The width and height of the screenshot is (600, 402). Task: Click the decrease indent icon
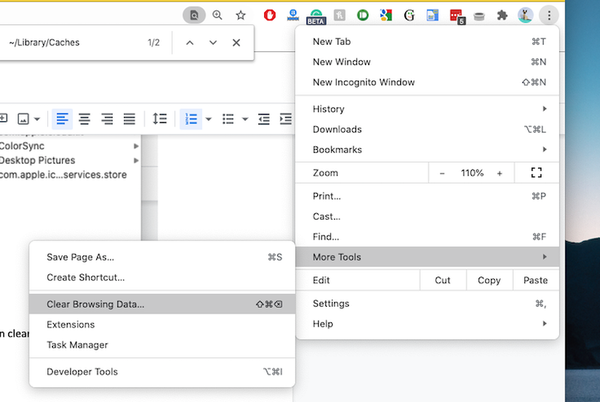264,119
